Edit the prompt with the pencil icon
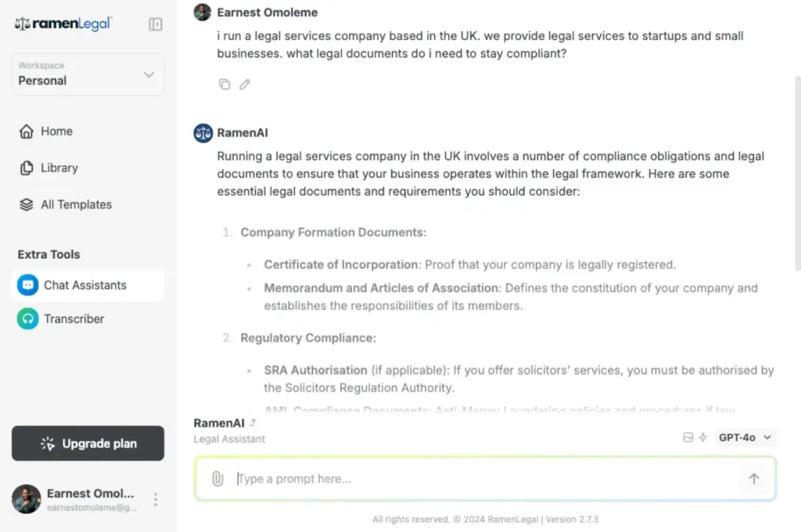 pos(244,84)
